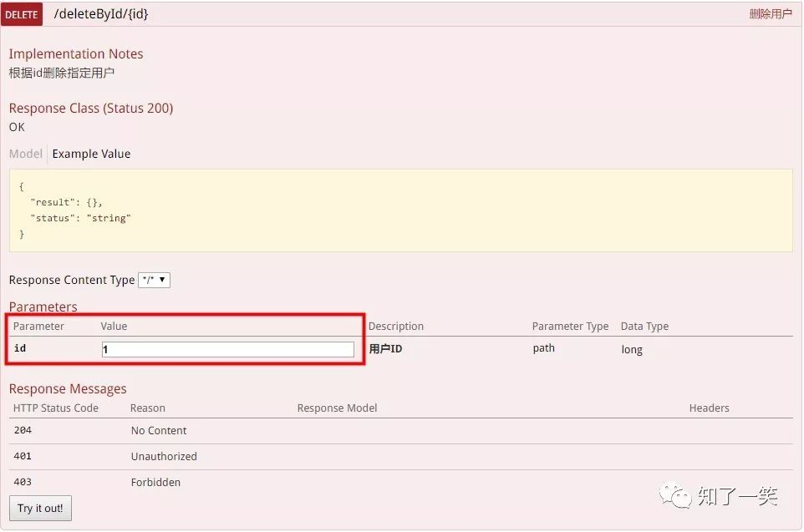Open the Response Content Type dropdown
This screenshot has width=804, height=532.
click(155, 280)
